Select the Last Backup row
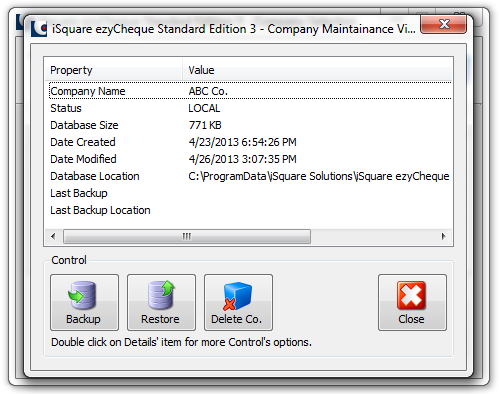This screenshot has height=394, width=499. (250, 193)
